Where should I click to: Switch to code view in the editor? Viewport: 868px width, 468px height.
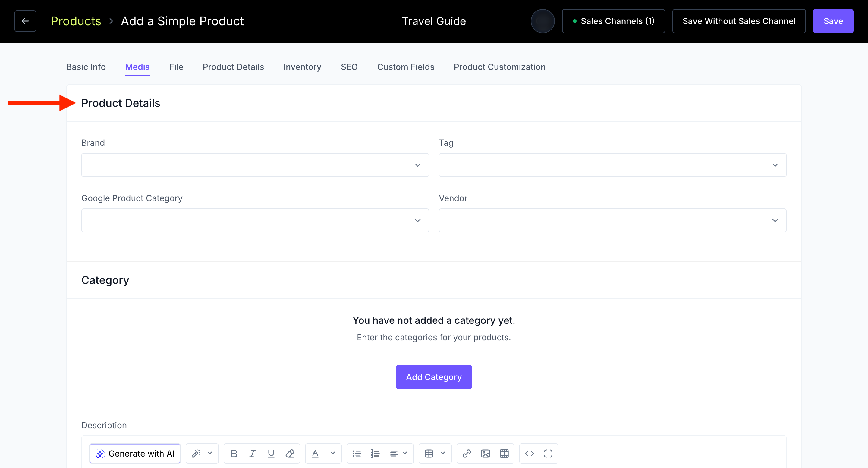pos(529,454)
